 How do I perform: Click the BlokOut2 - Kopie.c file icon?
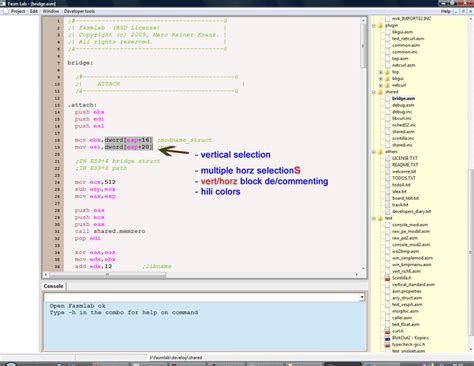point(387,338)
